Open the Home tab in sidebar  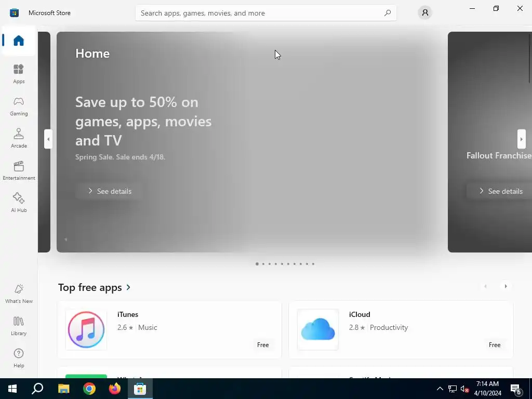(x=19, y=41)
